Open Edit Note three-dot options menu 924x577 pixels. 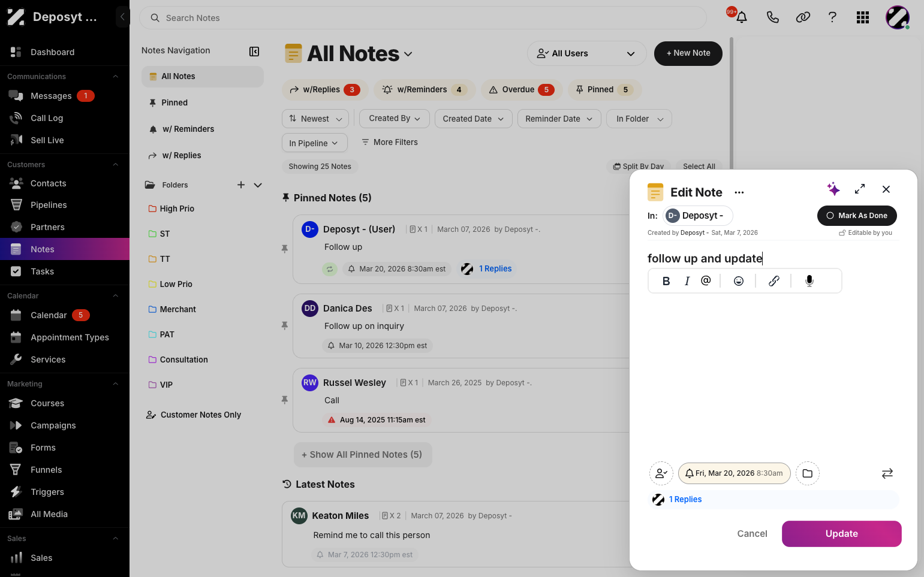739,192
